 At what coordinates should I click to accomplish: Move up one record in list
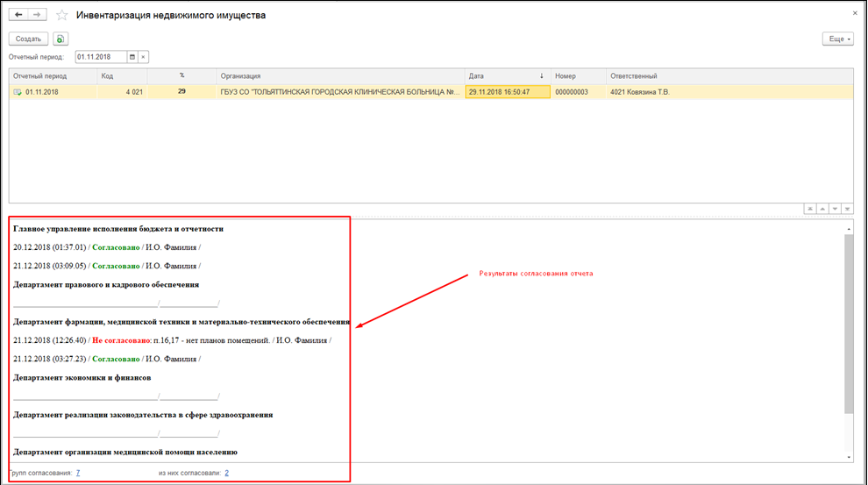[823, 209]
